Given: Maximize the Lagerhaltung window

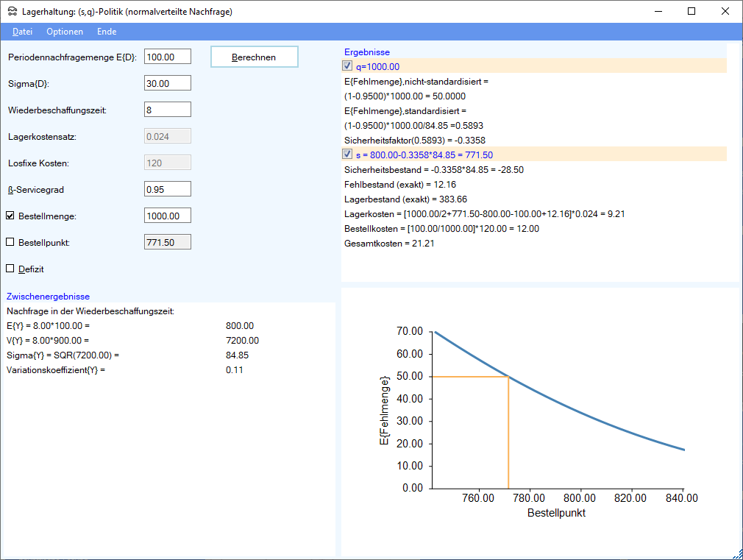Looking at the screenshot, I should (692, 11).
